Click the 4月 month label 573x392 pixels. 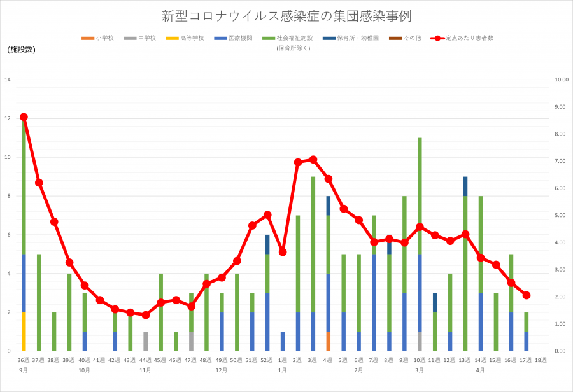coord(481,370)
